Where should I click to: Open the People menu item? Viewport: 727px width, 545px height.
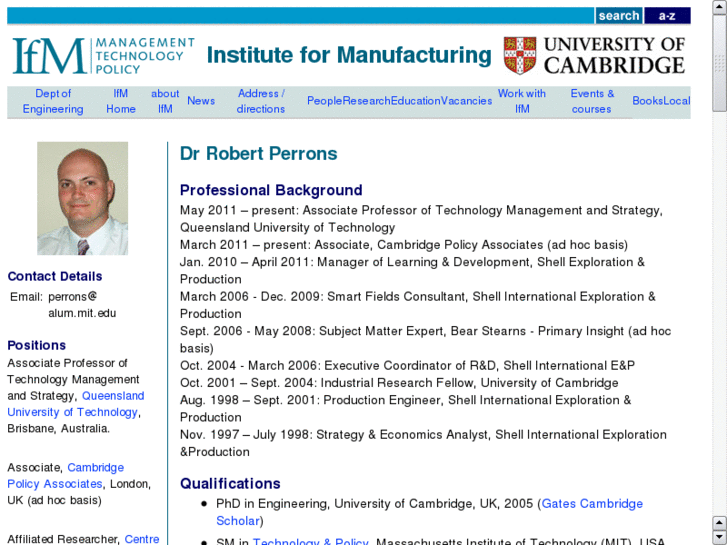[324, 101]
